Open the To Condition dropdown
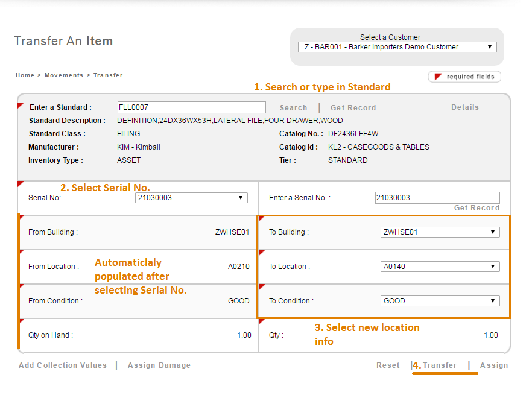This screenshot has height=395, width=532. coord(440,301)
